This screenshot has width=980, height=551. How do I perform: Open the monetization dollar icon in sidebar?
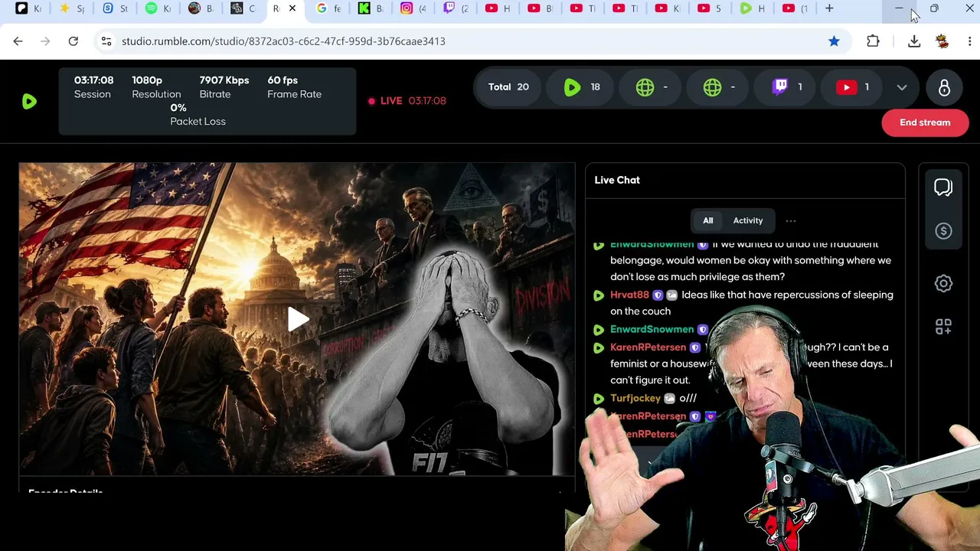(x=943, y=231)
